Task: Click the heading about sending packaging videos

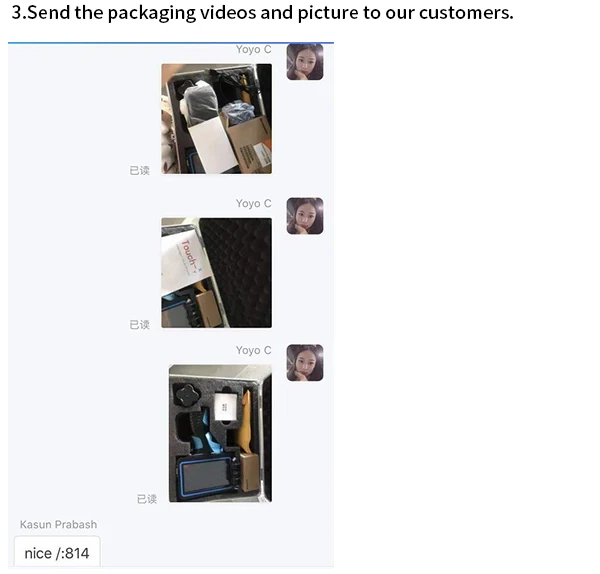Action: click(262, 13)
